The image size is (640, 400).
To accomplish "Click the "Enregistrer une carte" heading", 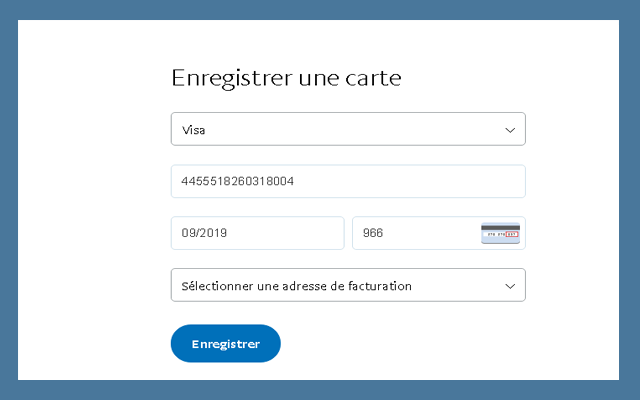I will (x=286, y=78).
